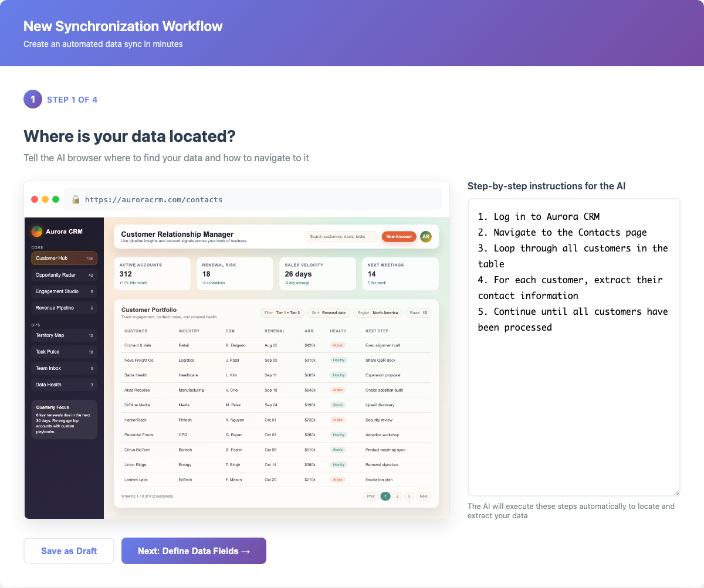Save the workflow as a draft
Viewport: 704px width, 588px height.
point(69,550)
